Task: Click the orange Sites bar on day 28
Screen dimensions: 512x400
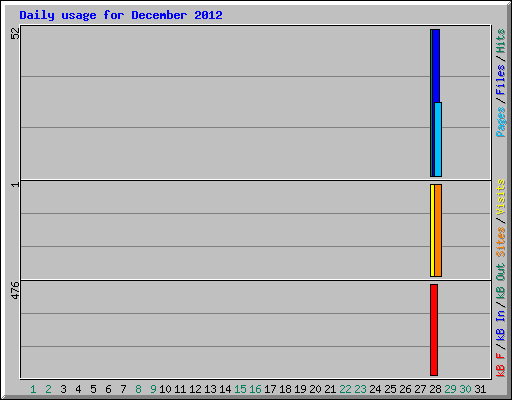Action: [x=438, y=230]
